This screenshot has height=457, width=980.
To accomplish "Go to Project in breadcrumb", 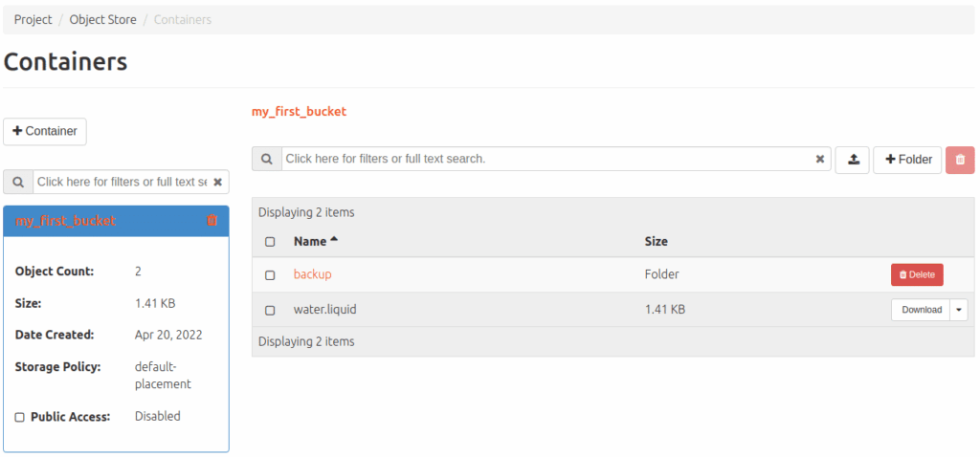I will point(33,19).
